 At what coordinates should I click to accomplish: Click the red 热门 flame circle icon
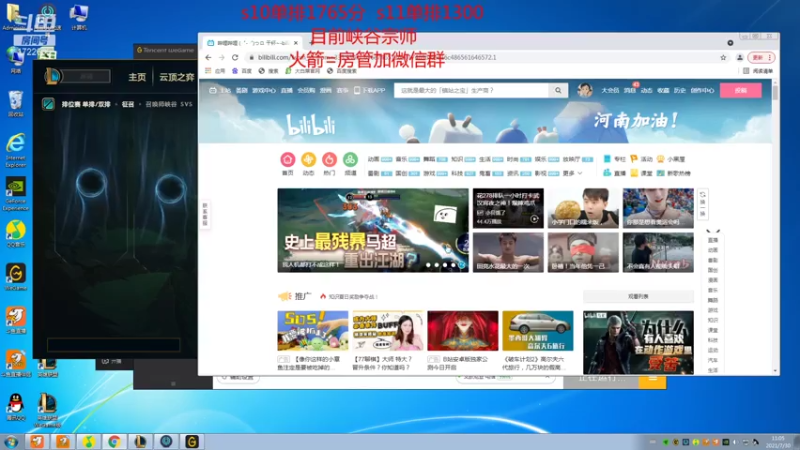tap(329, 159)
